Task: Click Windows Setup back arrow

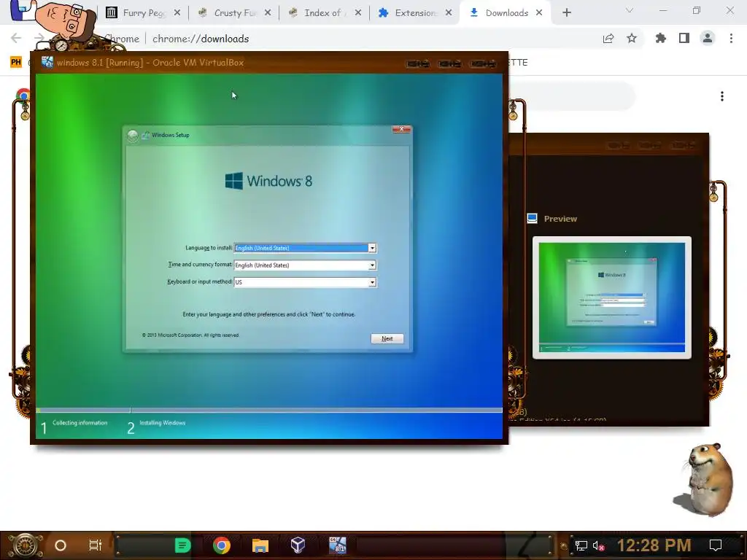Action: tap(133, 136)
